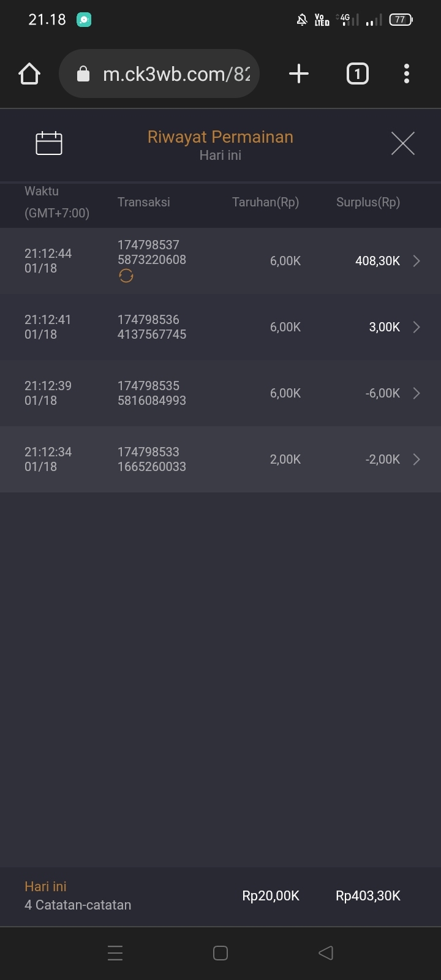The width and height of the screenshot is (441, 980).
Task: Tap the browser home icon
Action: (29, 74)
